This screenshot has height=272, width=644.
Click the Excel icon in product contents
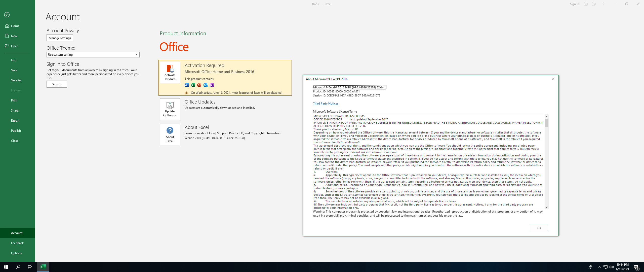193,85
